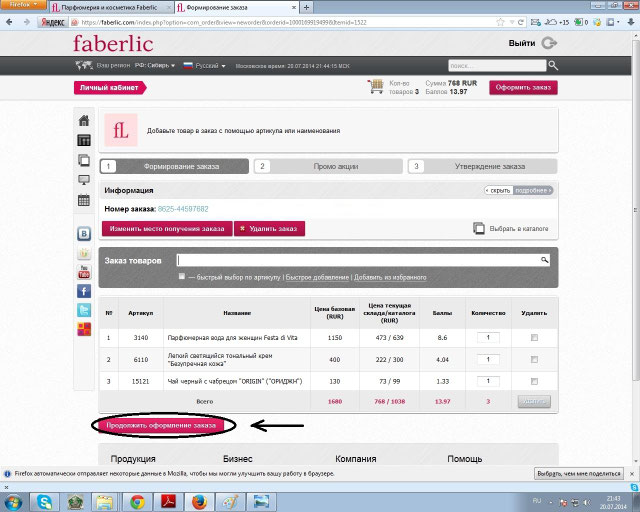Open Adobe Reader from the taskbar
This screenshot has height=512, width=640.
click(168, 502)
